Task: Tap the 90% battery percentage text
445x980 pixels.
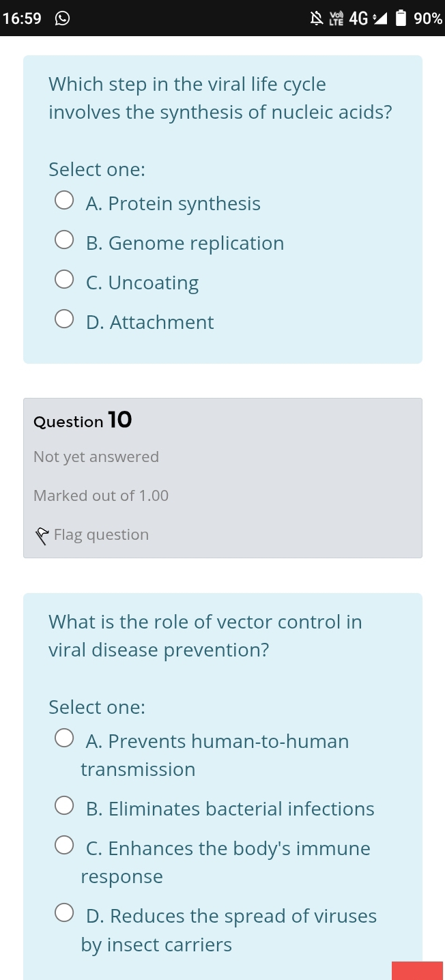Action: click(x=428, y=18)
